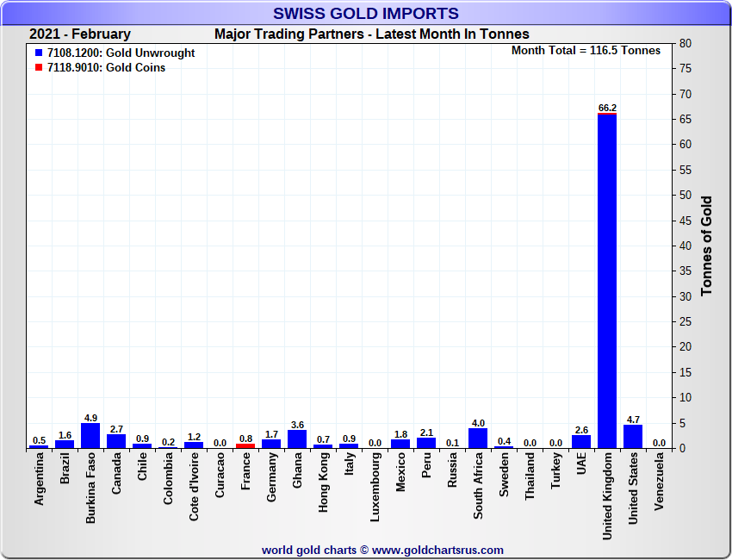The image size is (732, 560).
Task: Click the Major Trading Partners subtitle
Action: (x=371, y=34)
